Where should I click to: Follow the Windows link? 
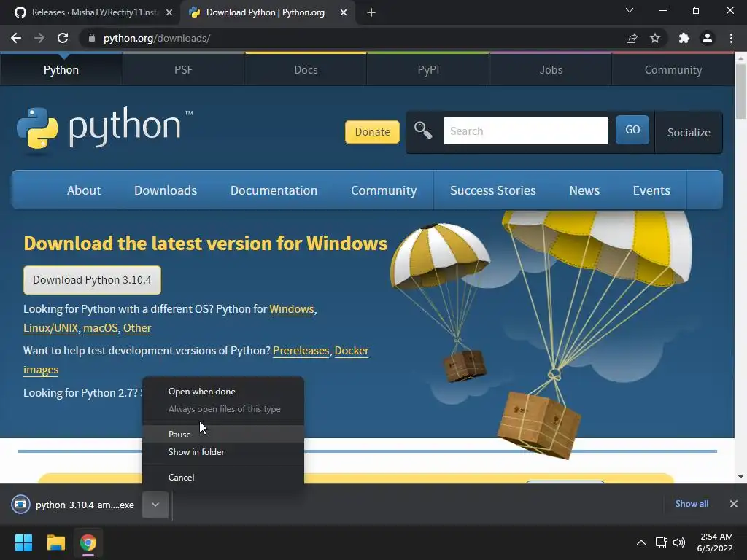point(292,309)
